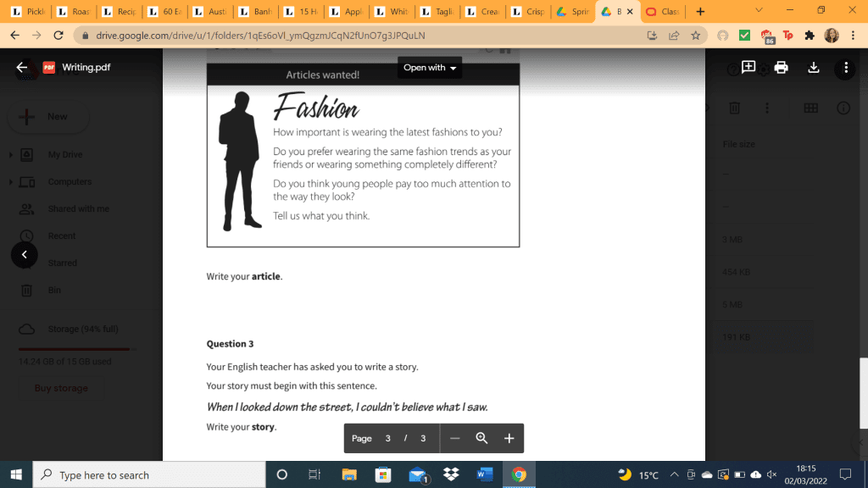The height and width of the screenshot is (488, 868).
Task: Expand the Open with dropdown
Action: point(430,68)
